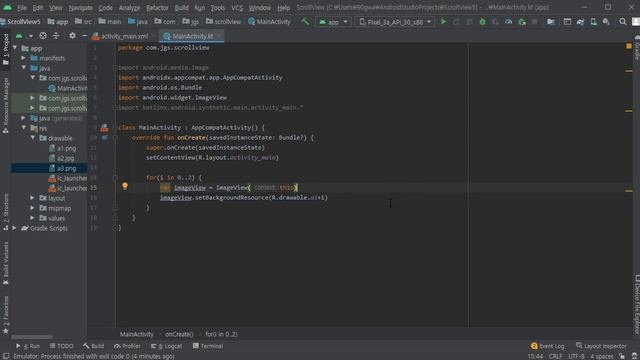Expand the java (generated) folder
The image size is (640, 360).
click(x=24, y=118)
